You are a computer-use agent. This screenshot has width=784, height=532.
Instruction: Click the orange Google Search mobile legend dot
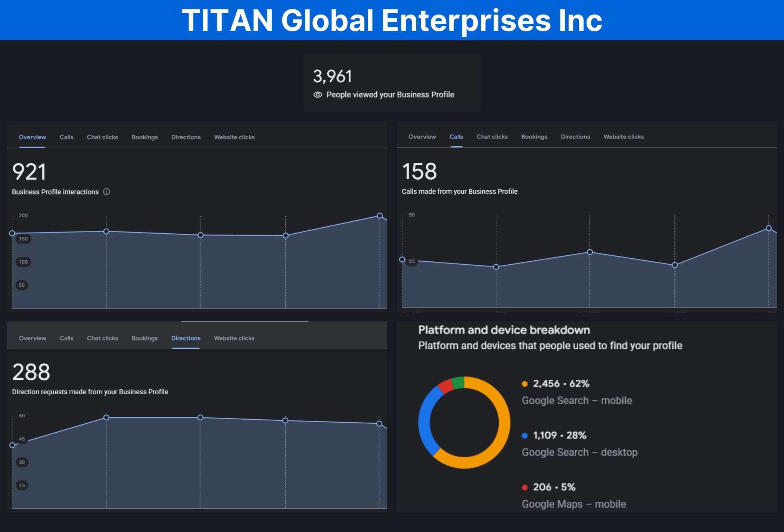coord(525,384)
